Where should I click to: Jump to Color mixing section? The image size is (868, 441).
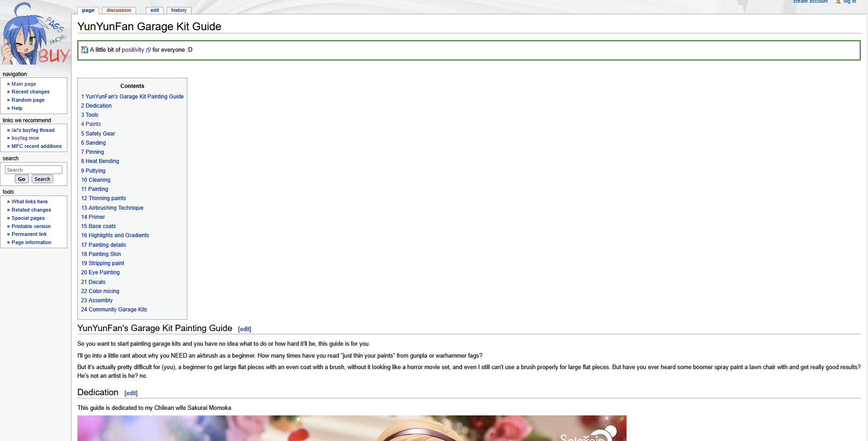click(x=100, y=291)
